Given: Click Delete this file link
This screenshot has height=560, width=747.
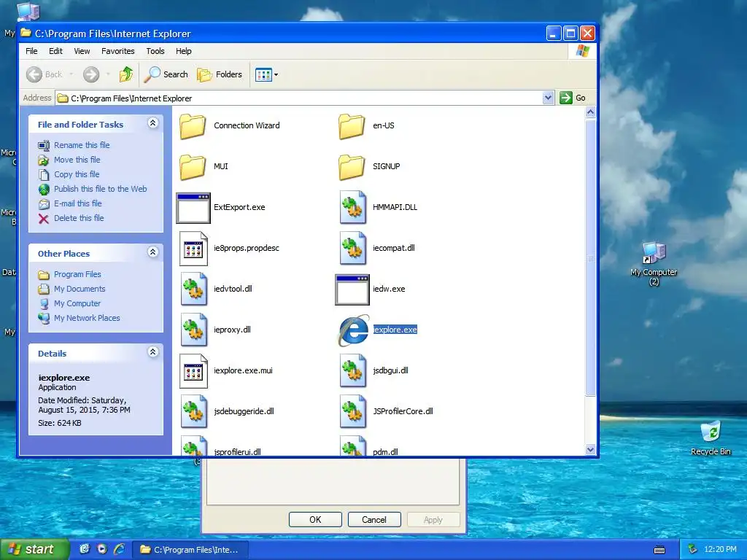Looking at the screenshot, I should click(x=79, y=218).
